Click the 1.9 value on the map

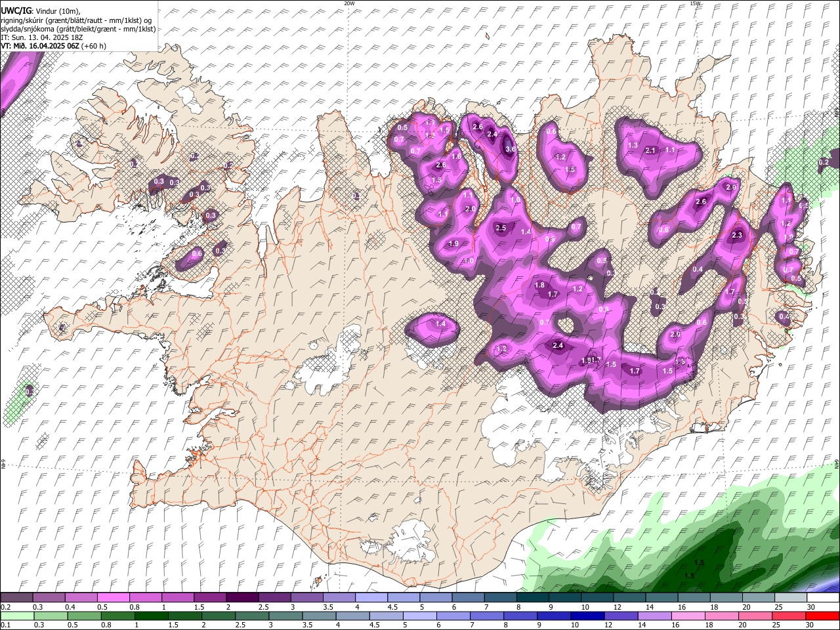pyautogui.click(x=453, y=243)
